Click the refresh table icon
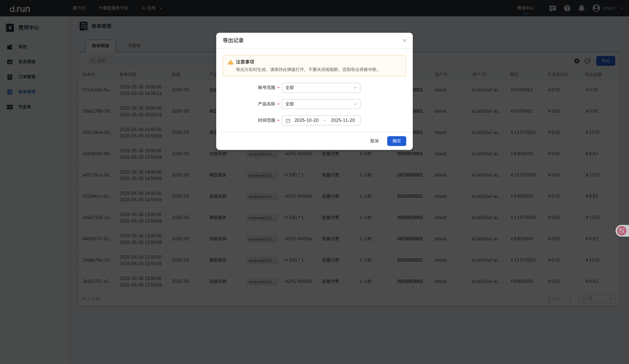The width and height of the screenshot is (629, 364). (x=587, y=61)
